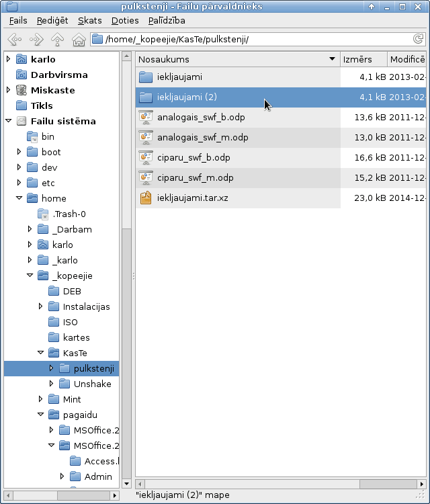Click the 23,0 kB size cell
Viewport: 430px width, 504px height.
[x=370, y=198]
